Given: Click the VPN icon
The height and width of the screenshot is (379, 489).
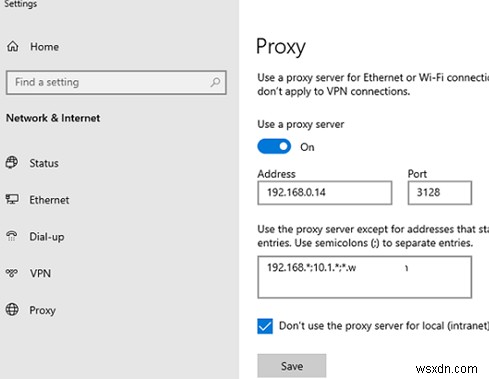Looking at the screenshot, I should (12, 273).
